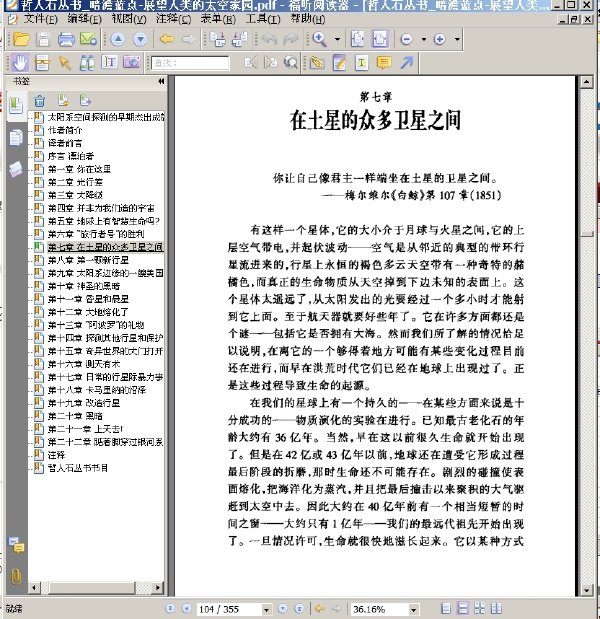Switch to single page layout
The image size is (600, 619).
click(446, 608)
